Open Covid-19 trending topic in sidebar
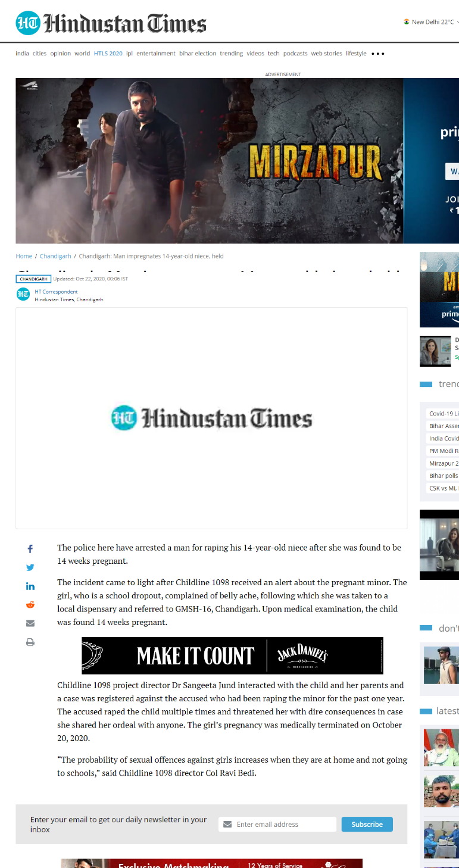 pos(444,413)
